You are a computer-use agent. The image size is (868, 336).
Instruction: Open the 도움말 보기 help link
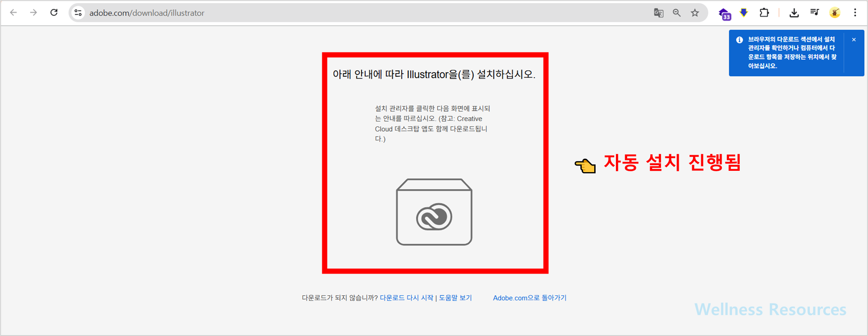(x=455, y=298)
